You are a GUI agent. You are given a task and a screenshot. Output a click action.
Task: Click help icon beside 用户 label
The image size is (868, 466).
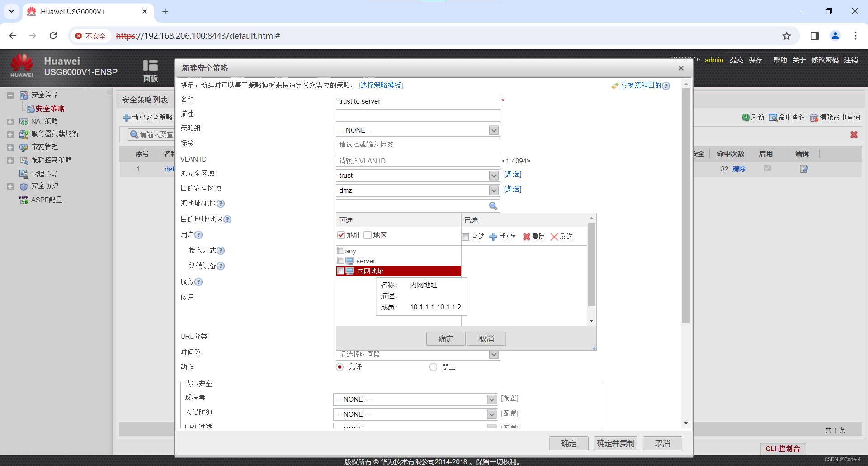point(198,235)
